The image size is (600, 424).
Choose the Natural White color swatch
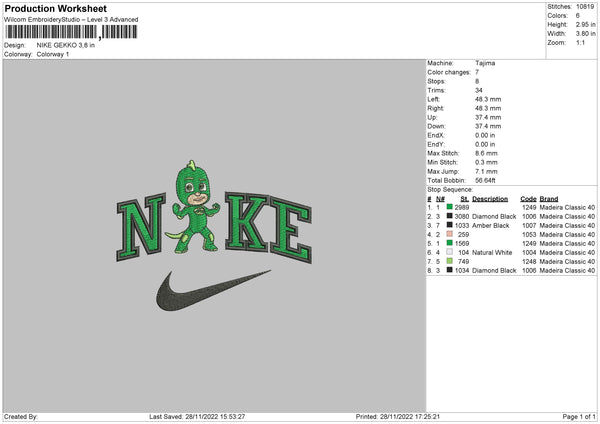pos(450,252)
